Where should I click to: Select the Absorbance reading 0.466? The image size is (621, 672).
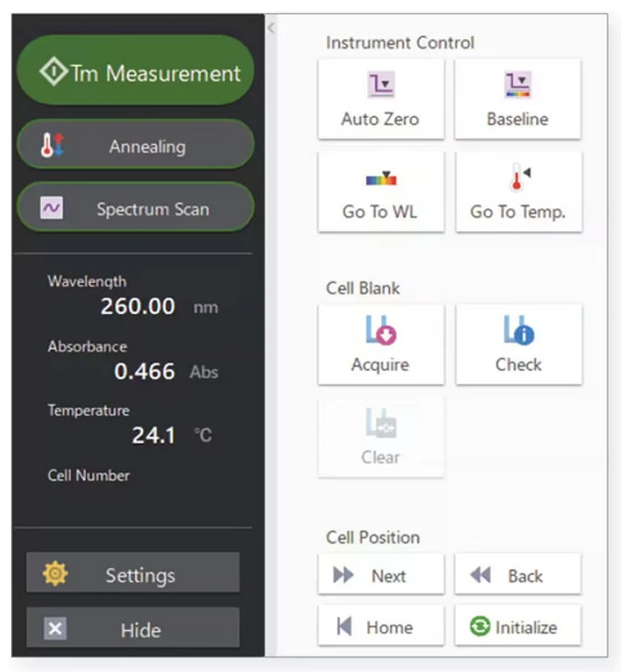[x=144, y=372]
